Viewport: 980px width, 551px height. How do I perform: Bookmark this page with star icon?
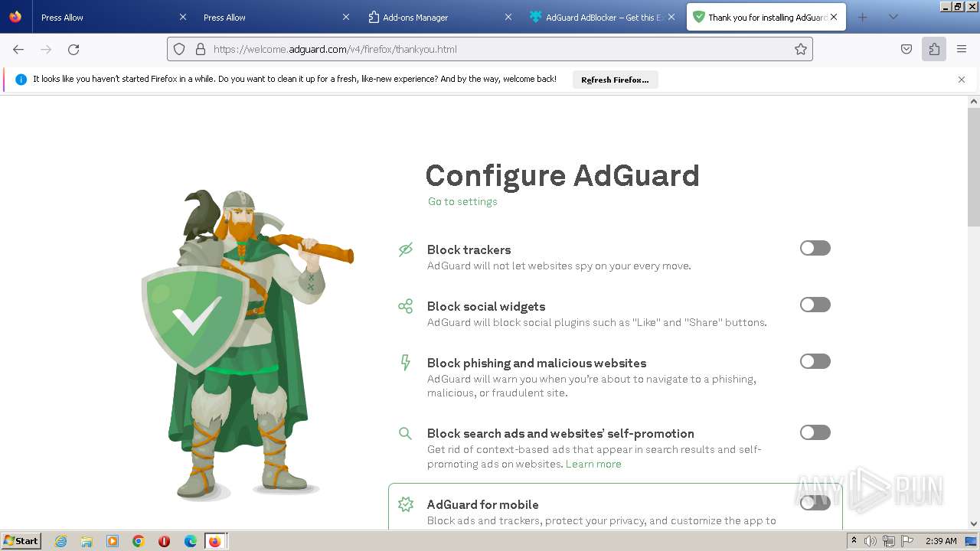[801, 49]
